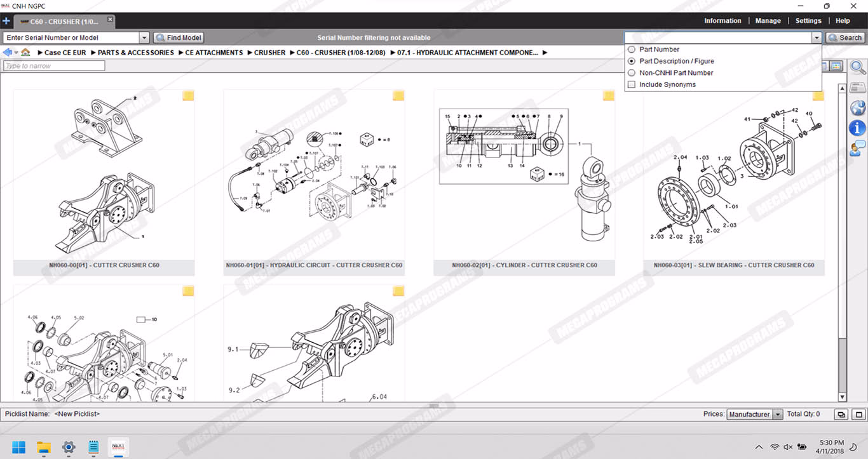
Task: Open the Prices Manufacturer dropdown
Action: tap(778, 415)
